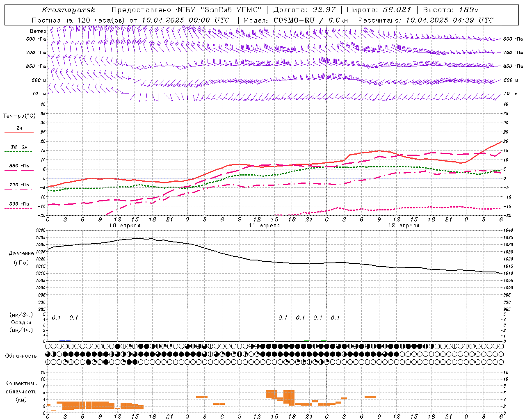This screenshot has width=525, height=420.
Task: Select Рассчитано: 10.04.2025 04:39 UTC timestamp
Action: tap(425, 20)
